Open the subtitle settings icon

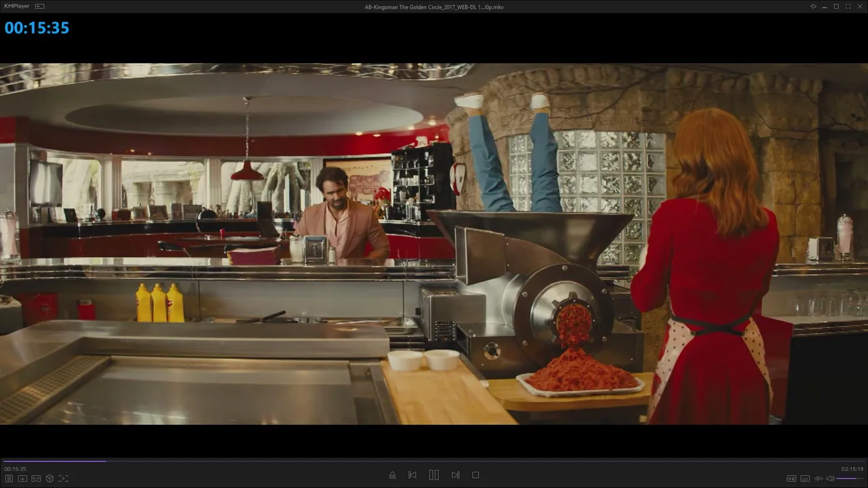(805, 479)
